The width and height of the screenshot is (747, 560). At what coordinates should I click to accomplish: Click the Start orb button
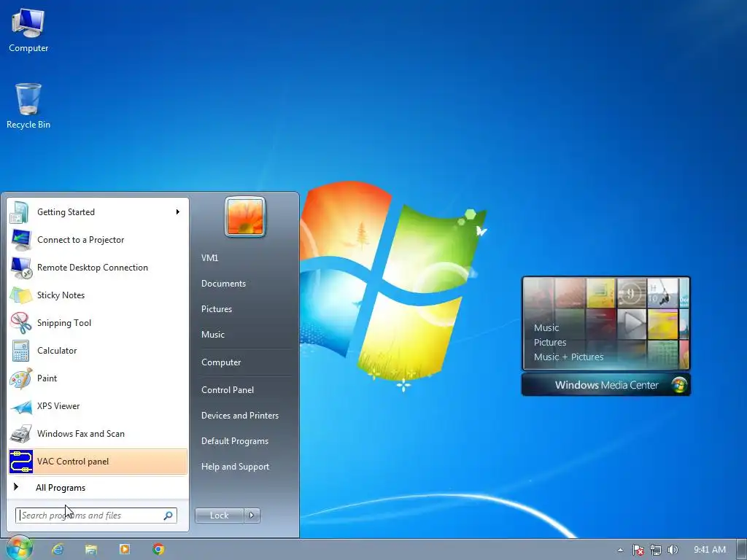[x=19, y=548]
